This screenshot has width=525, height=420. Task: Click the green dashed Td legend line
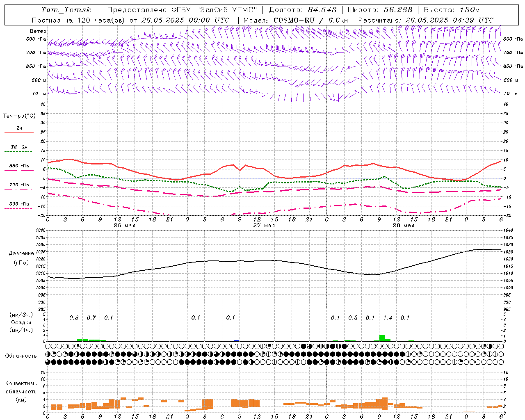tap(18, 152)
